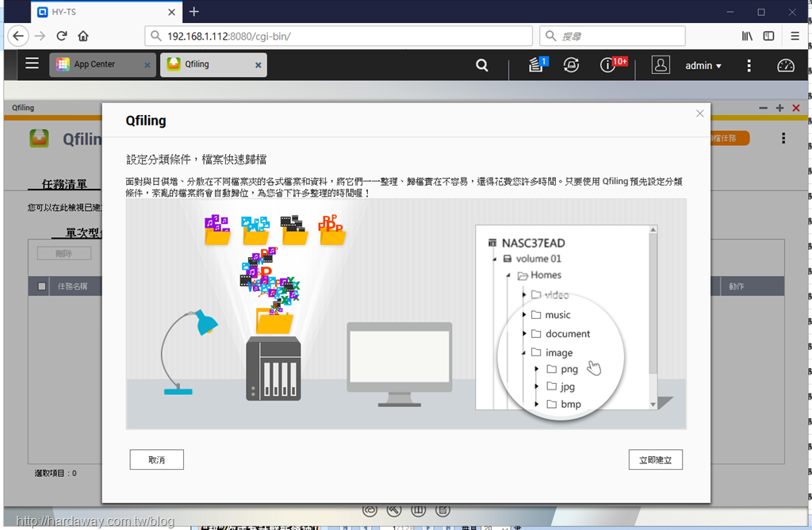The width and height of the screenshot is (812, 530).
Task: Open the browser hamburger menu
Action: [x=795, y=36]
